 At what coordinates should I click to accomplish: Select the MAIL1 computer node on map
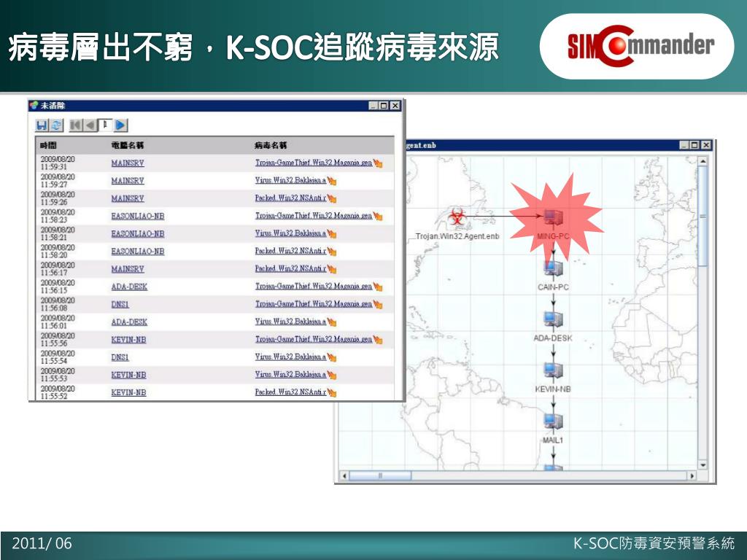point(553,422)
